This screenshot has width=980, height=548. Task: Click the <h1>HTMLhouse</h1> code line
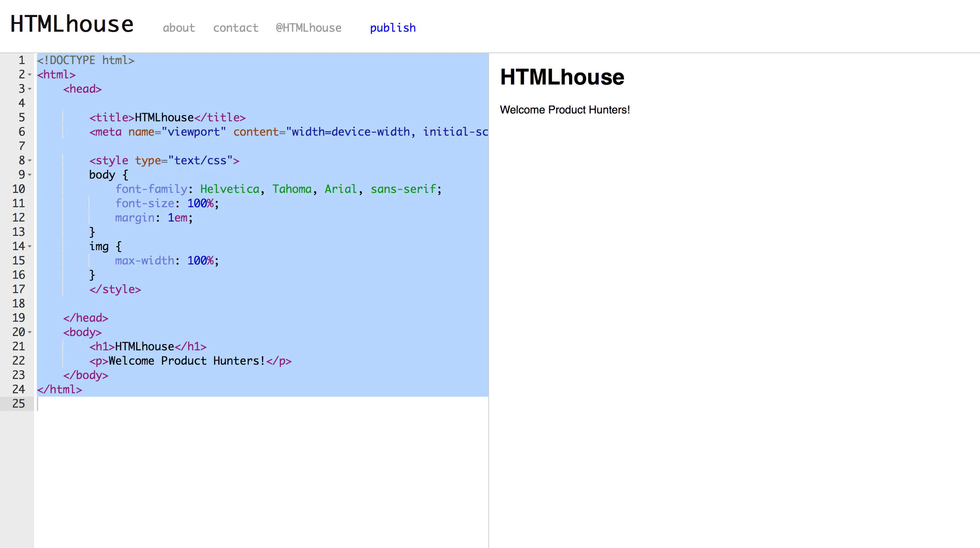point(148,347)
